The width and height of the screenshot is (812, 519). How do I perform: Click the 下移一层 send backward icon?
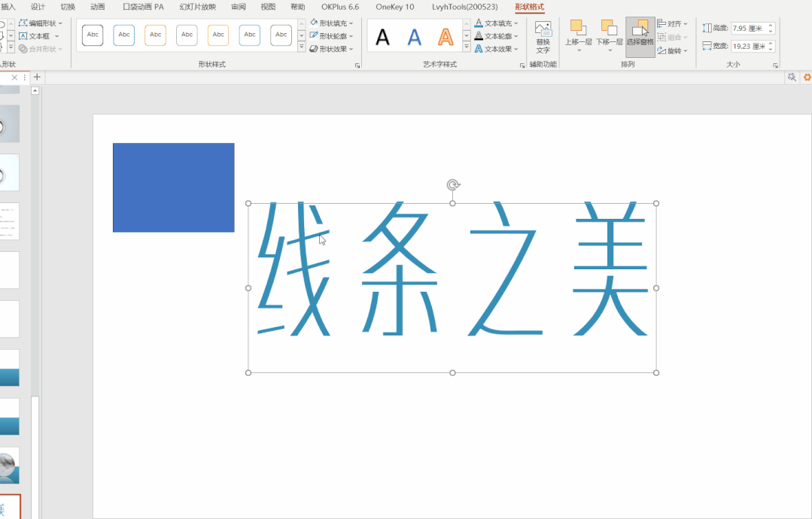(x=609, y=29)
